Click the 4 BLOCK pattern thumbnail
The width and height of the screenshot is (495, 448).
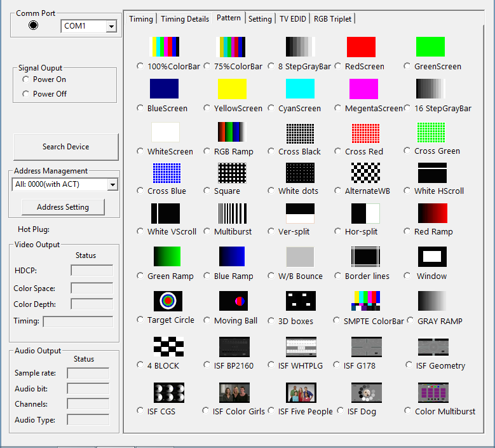(x=168, y=346)
